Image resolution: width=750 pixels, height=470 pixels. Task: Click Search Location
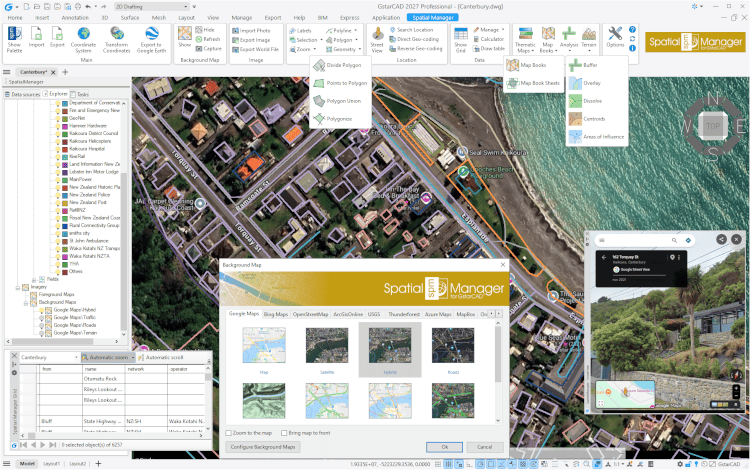411,30
